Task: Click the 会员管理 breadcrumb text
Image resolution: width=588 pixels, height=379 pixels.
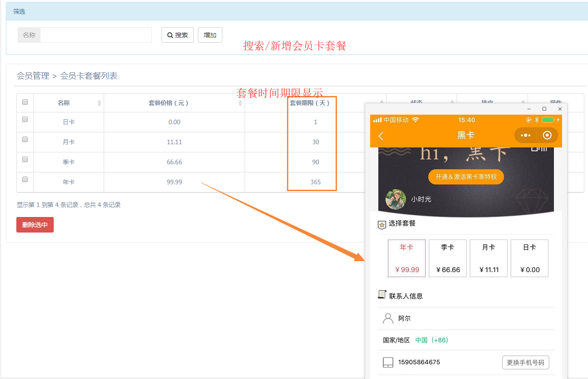Action: (x=33, y=76)
